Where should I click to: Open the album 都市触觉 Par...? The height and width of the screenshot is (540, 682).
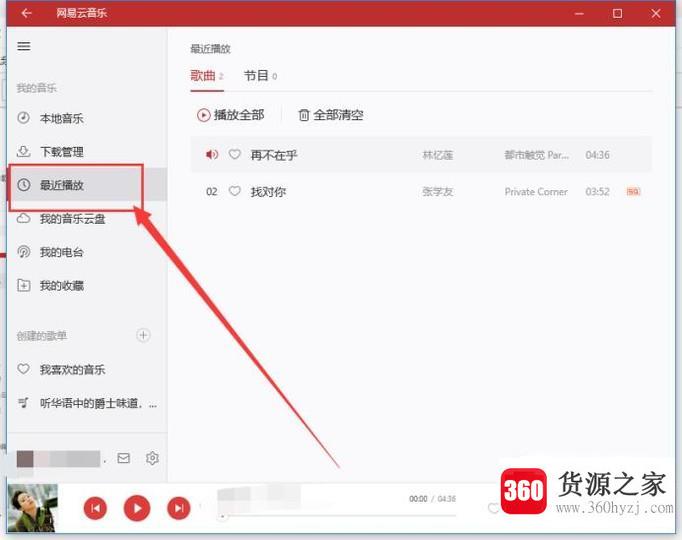click(536, 155)
